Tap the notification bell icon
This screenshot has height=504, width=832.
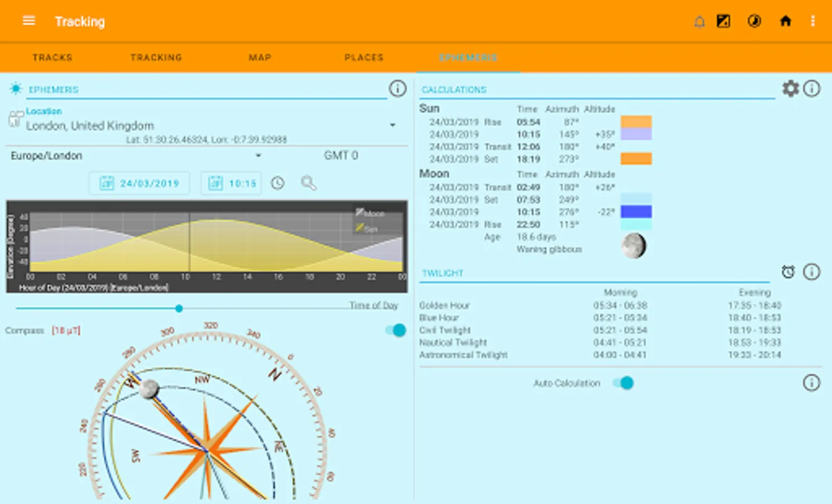point(699,22)
